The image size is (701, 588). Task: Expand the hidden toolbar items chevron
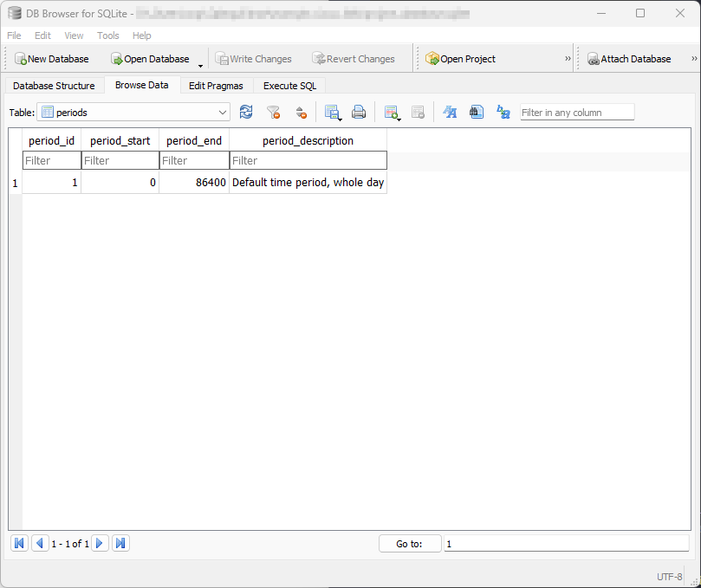(x=568, y=59)
